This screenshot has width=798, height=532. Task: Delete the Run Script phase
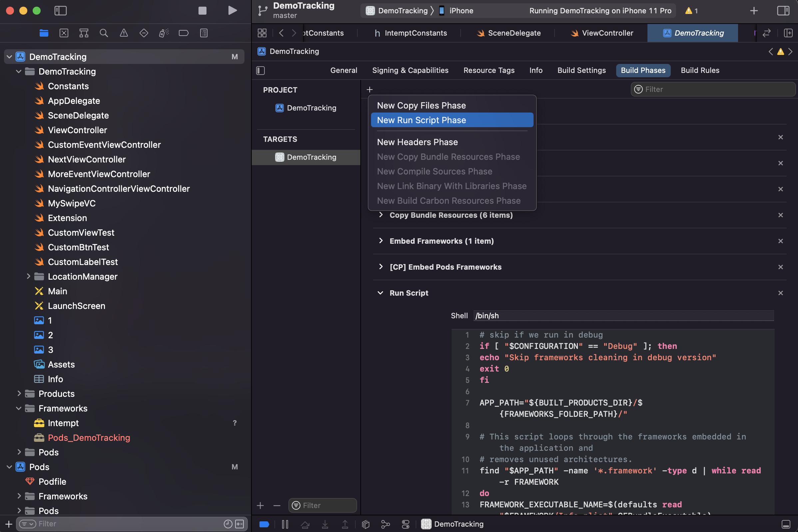click(x=780, y=293)
